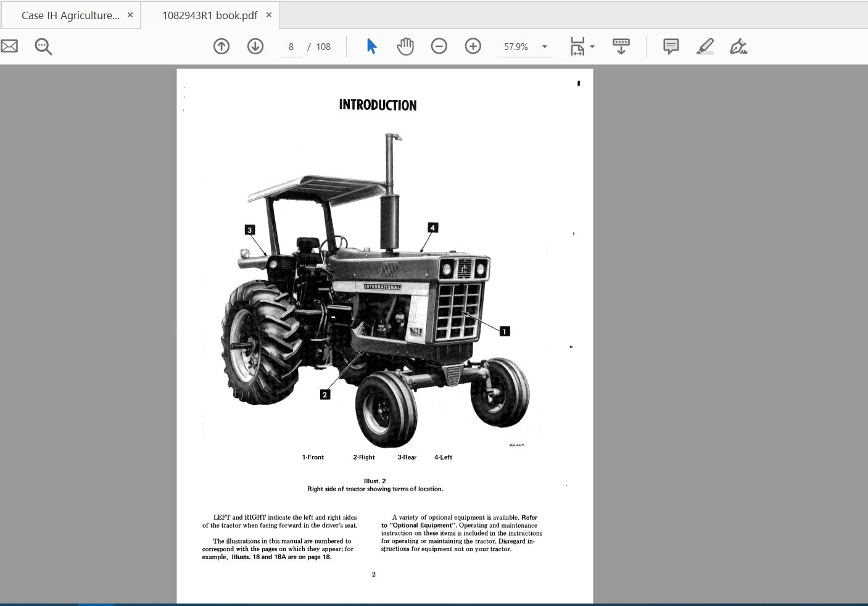Viewport: 868px width, 606px height.
Task: Click the page number field showing 8
Action: pos(291,47)
